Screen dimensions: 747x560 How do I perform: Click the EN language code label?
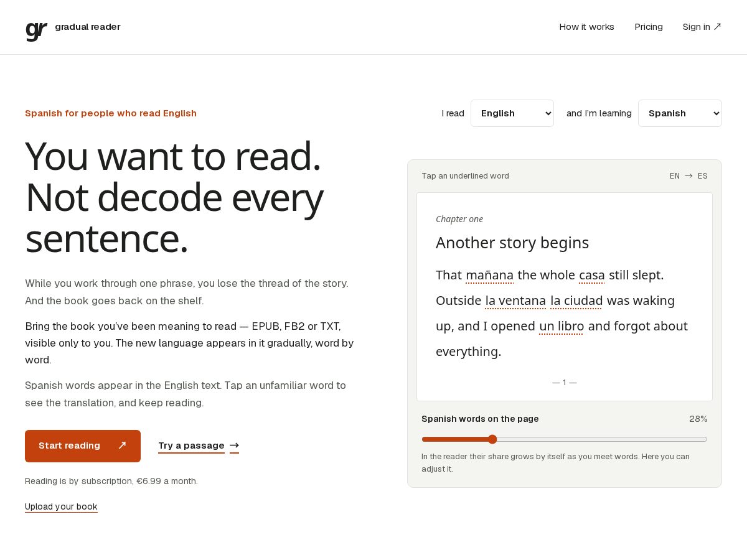tap(675, 176)
